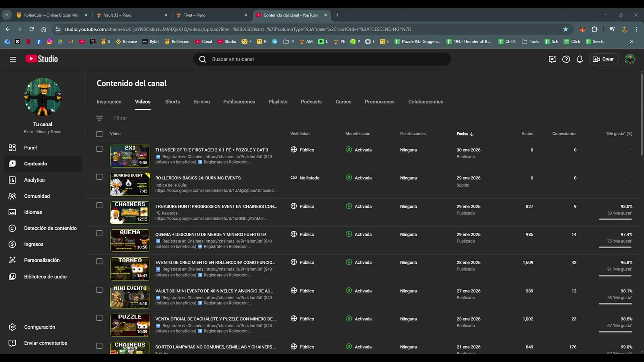
Task: Click like ratio bar for VAULT 33 (98.1%)
Action: (x=616, y=303)
